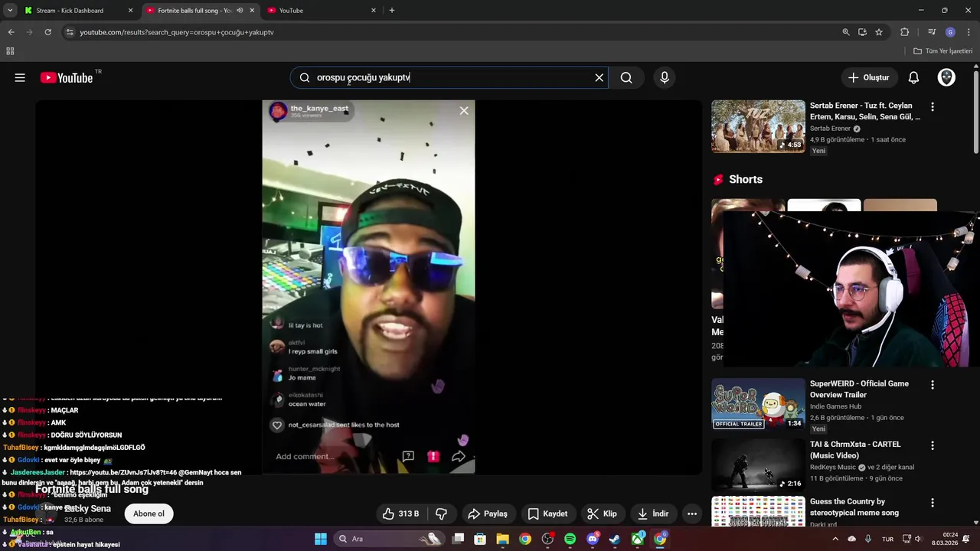The height and width of the screenshot is (551, 980).
Task: Save the video with Kaydet
Action: pos(547,514)
